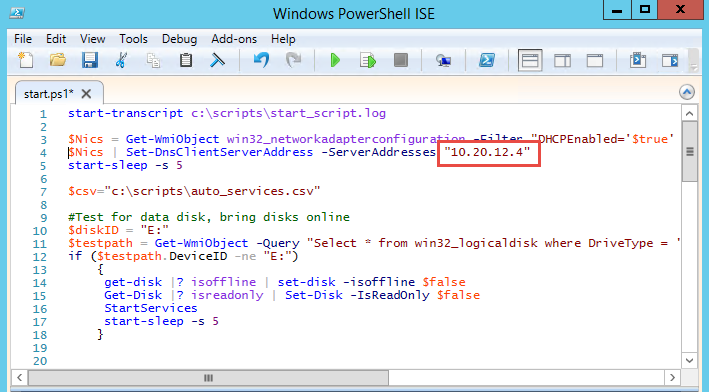Save the script using floppy disk icon
This screenshot has height=392, width=709.
[90, 60]
